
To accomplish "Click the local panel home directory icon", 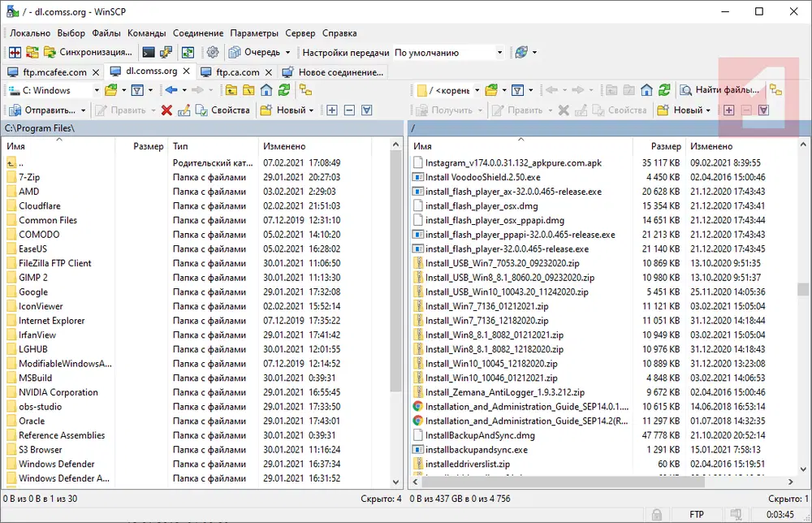I will pyautogui.click(x=266, y=90).
